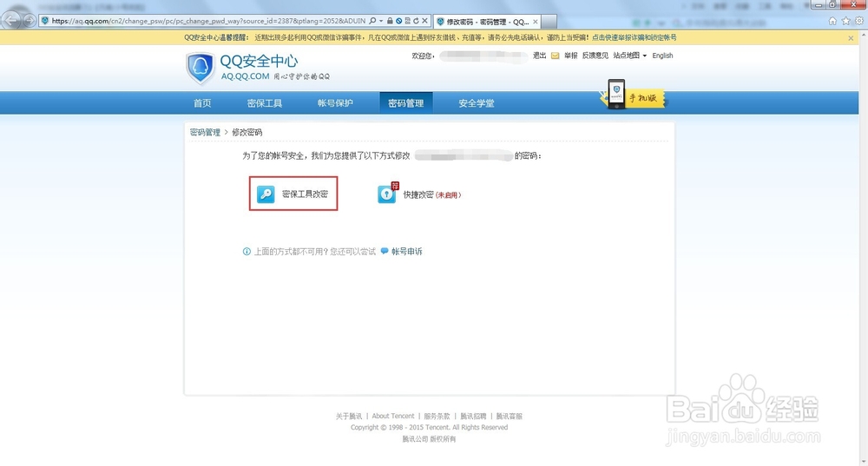Open a new blank browser tab
This screenshot has height=466, width=868.
pos(549,22)
